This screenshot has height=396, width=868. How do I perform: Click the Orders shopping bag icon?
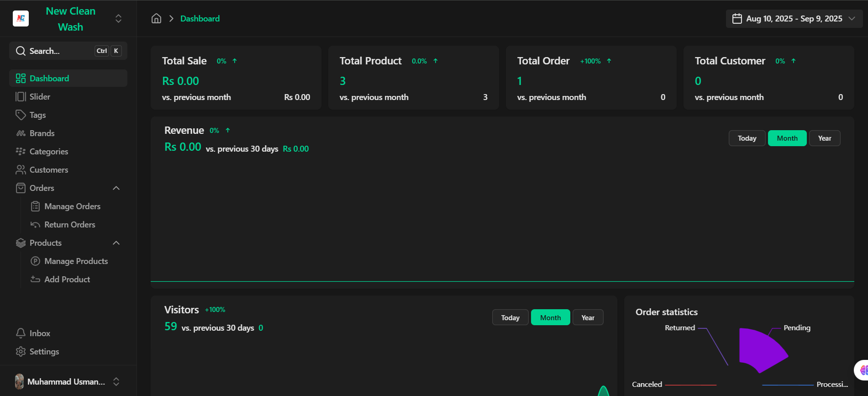[x=21, y=188]
